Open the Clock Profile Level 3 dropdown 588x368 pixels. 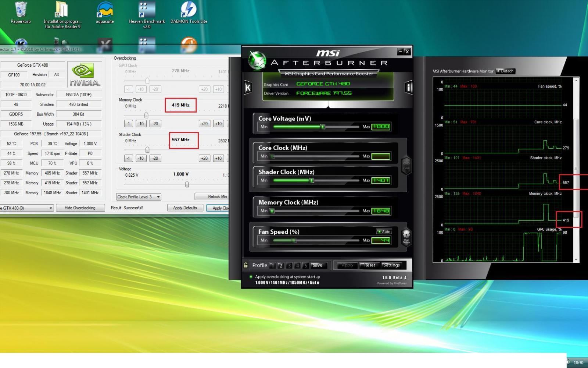[x=139, y=197]
